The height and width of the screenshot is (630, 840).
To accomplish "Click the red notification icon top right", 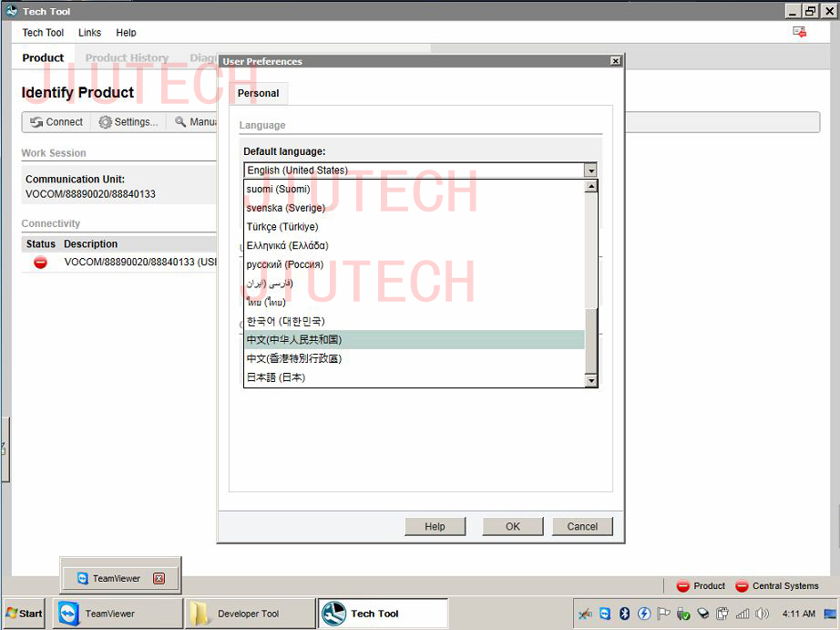I will click(799, 32).
